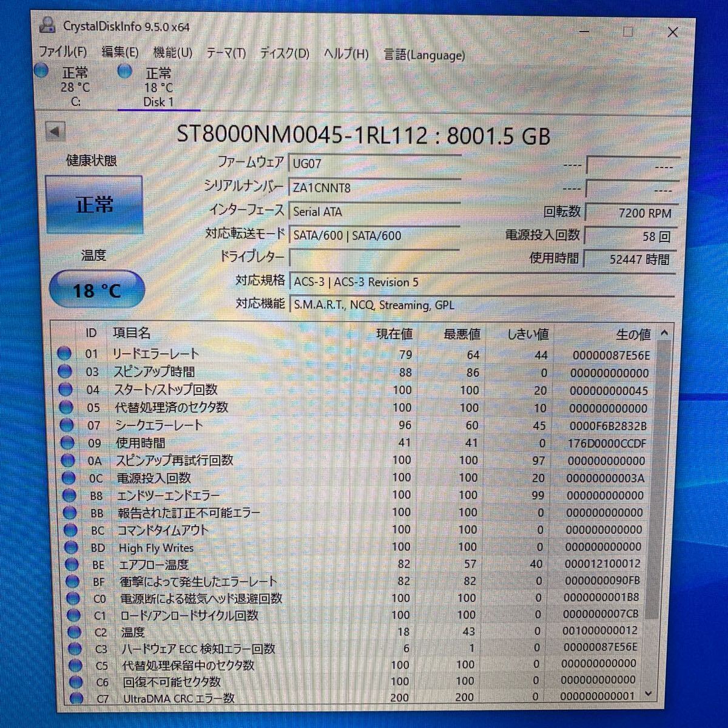Click status orb for B8 エンドツーエンドエラー

(x=69, y=496)
